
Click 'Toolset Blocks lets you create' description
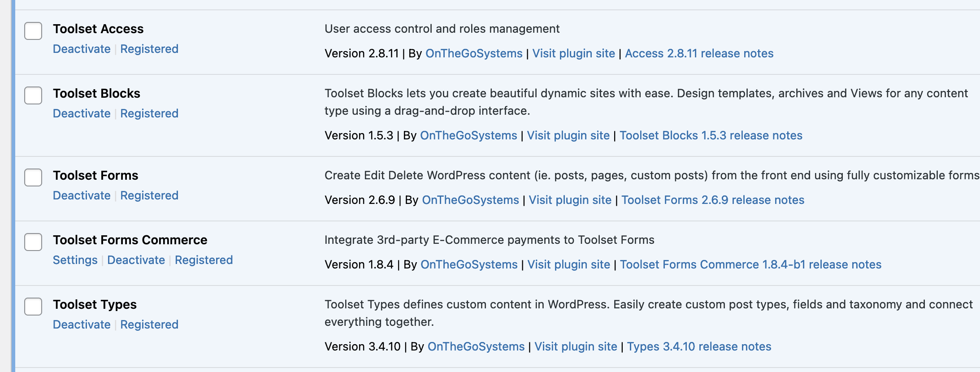[x=646, y=102]
